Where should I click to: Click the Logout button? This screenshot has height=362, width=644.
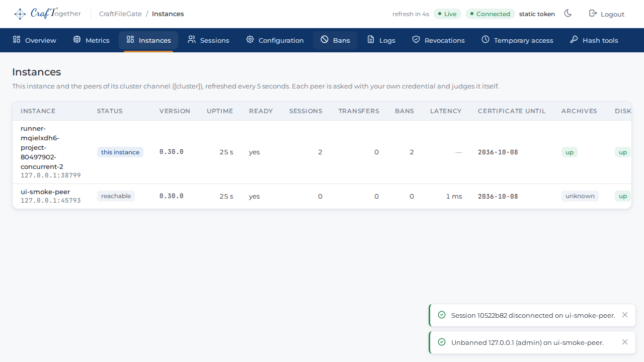coord(607,14)
